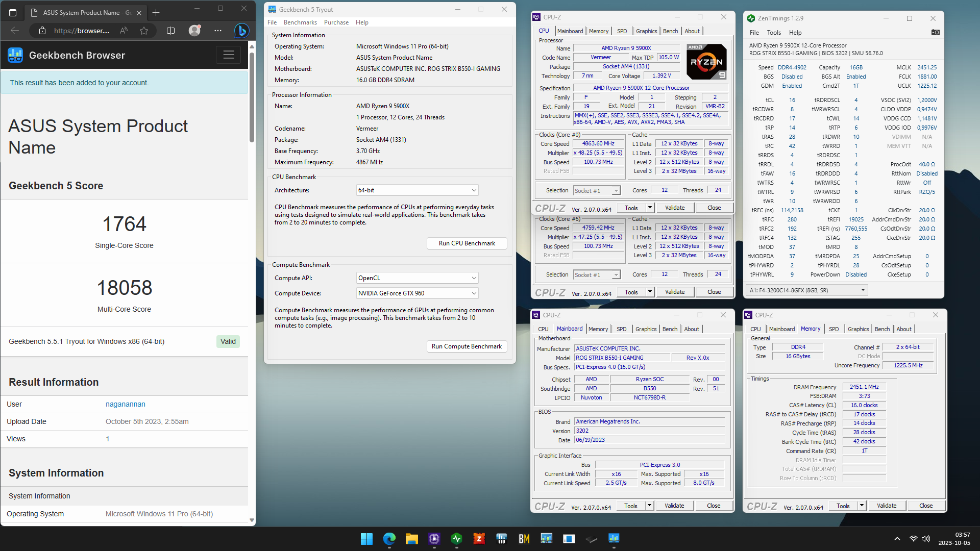Open BM BenchMate icon on taskbar
This screenshot has width=980, height=551.
click(524, 539)
